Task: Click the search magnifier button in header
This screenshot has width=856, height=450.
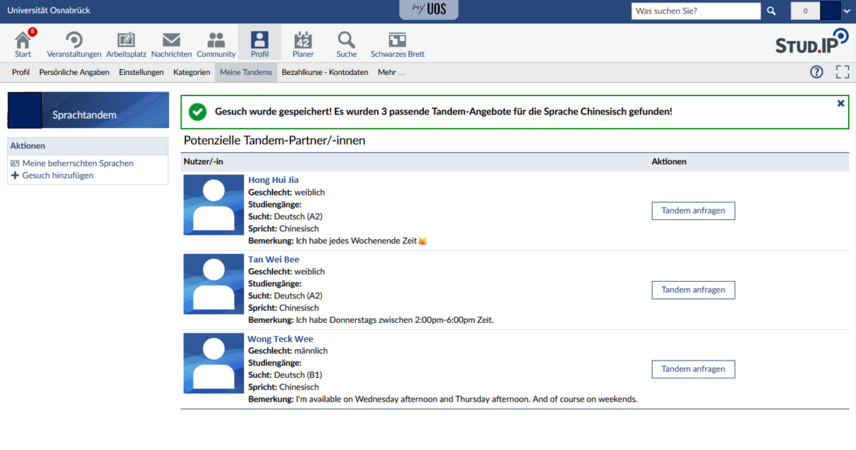Action: tap(771, 11)
